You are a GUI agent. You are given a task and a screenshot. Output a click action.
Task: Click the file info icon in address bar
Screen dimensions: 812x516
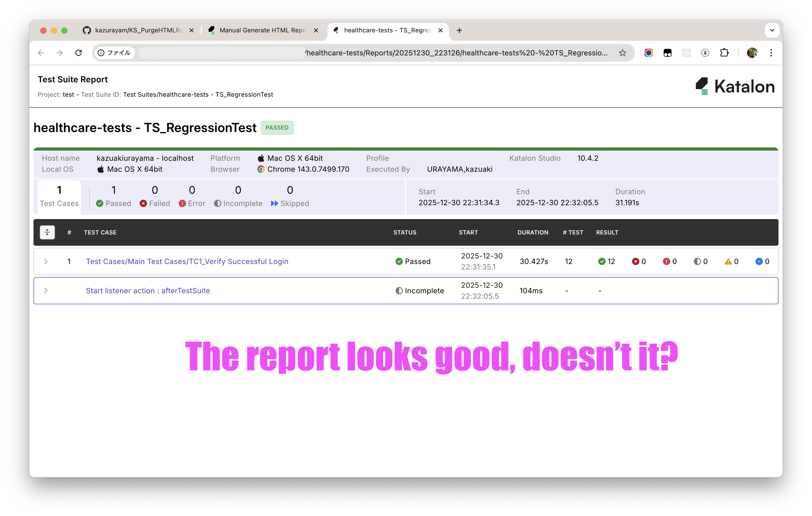pos(101,53)
